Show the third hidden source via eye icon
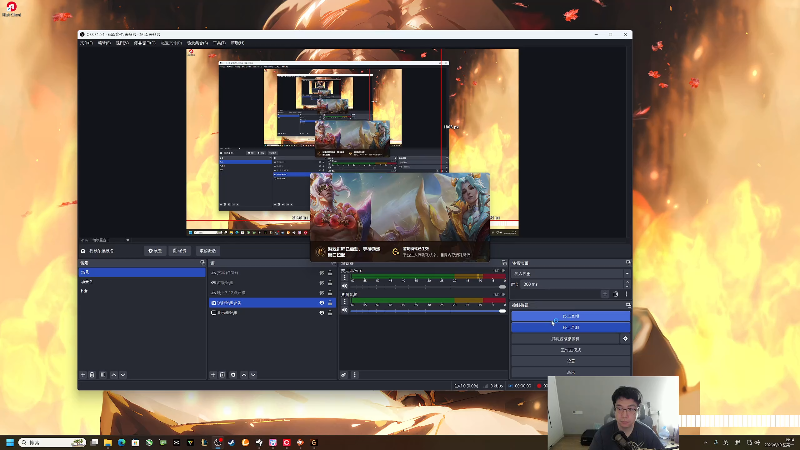Screen dimensions: 800x450 pos(321,293)
